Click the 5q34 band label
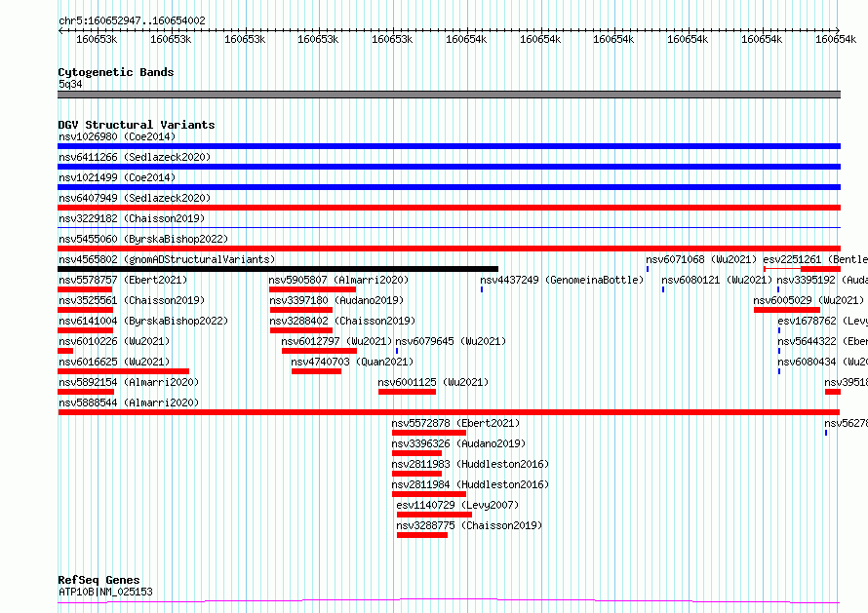 (x=70, y=84)
